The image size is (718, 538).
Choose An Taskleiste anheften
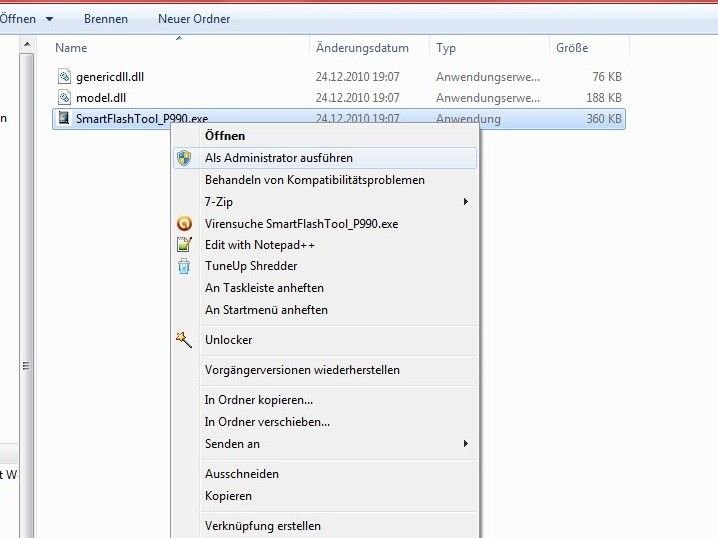[325, 288]
